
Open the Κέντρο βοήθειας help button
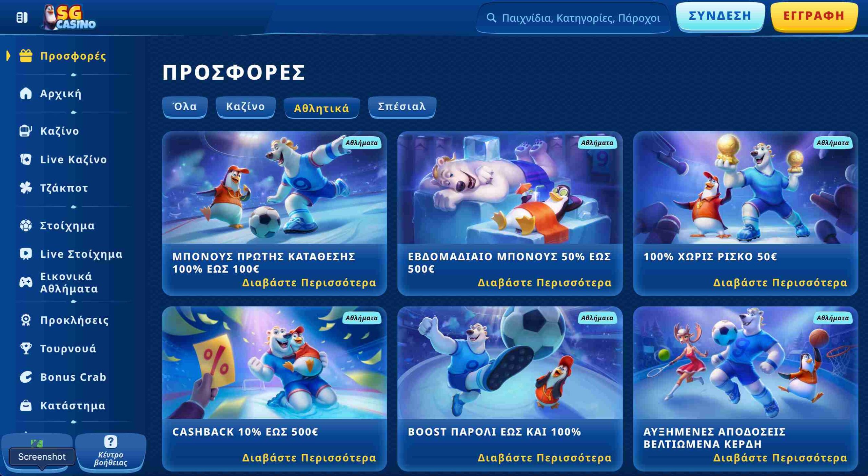click(x=111, y=452)
